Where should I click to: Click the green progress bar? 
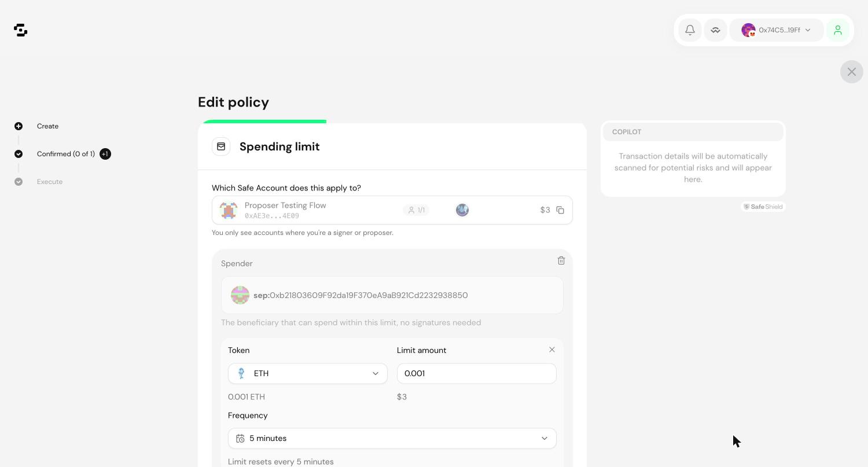[263, 122]
